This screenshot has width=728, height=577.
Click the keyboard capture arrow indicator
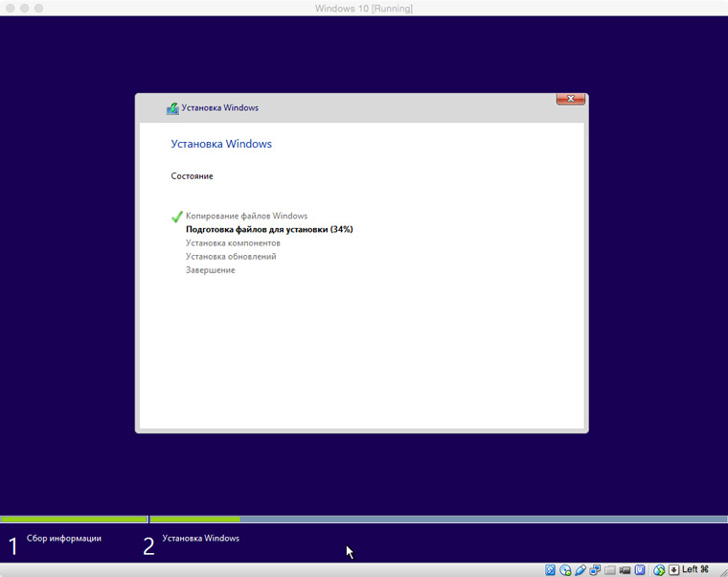(673, 569)
